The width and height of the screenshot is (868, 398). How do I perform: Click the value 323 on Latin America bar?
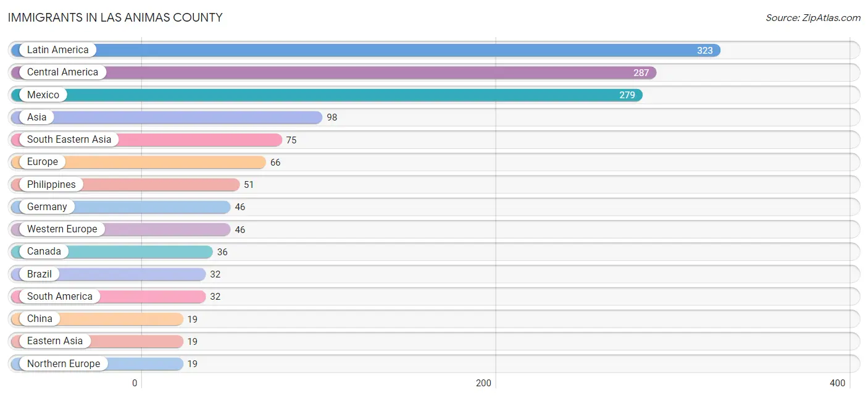click(705, 51)
